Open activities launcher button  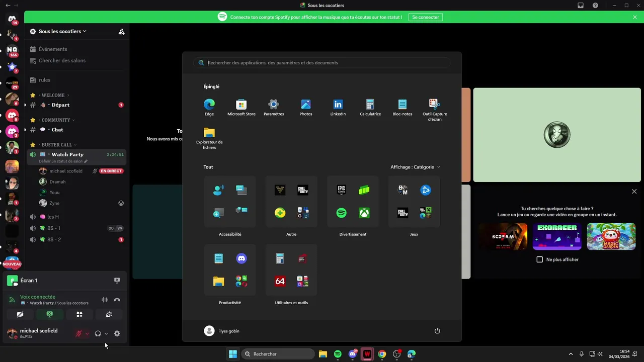click(x=79, y=314)
